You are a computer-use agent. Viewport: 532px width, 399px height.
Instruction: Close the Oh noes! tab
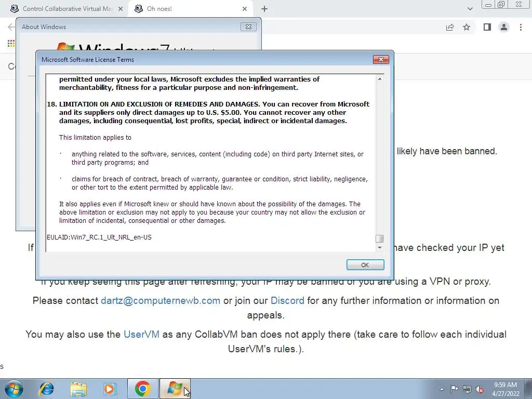tap(245, 9)
